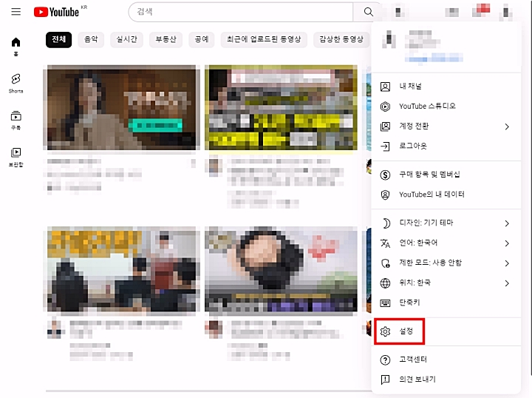Expand the 디자인 theme chevron
This screenshot has height=398, width=532.
507,223
